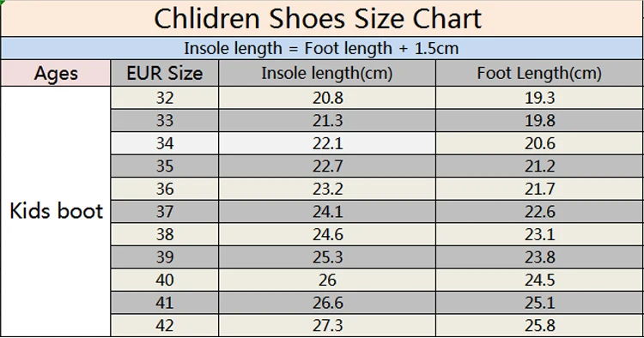Select foot length value 19.8
Image resolution: width=644 pixels, height=338 pixels.
(x=539, y=121)
